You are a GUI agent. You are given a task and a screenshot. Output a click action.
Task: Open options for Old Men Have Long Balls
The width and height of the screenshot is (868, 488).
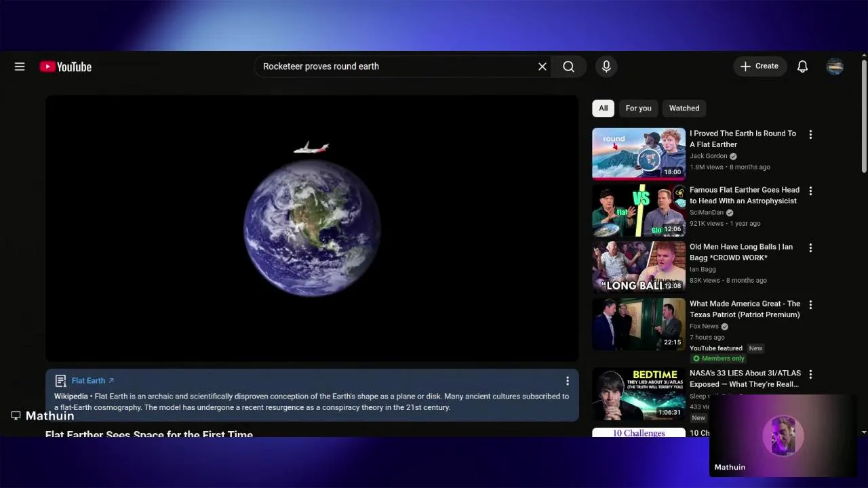pyautogui.click(x=810, y=248)
